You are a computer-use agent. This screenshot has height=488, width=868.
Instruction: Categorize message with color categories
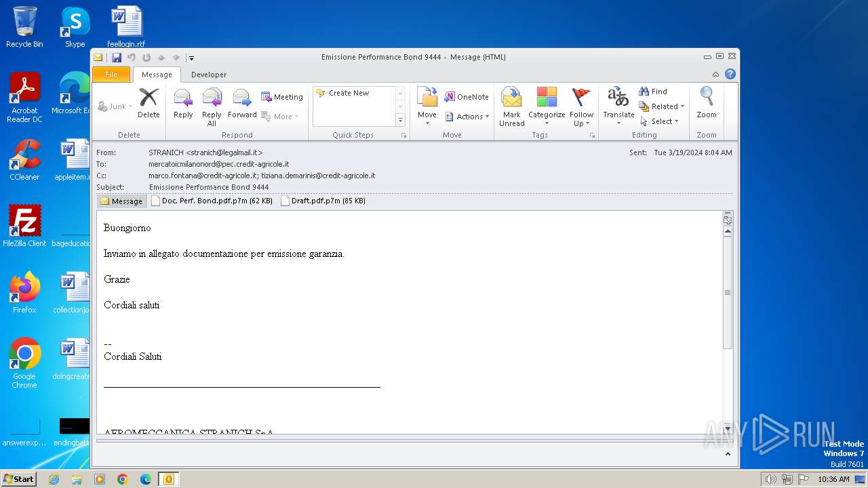coord(547,107)
